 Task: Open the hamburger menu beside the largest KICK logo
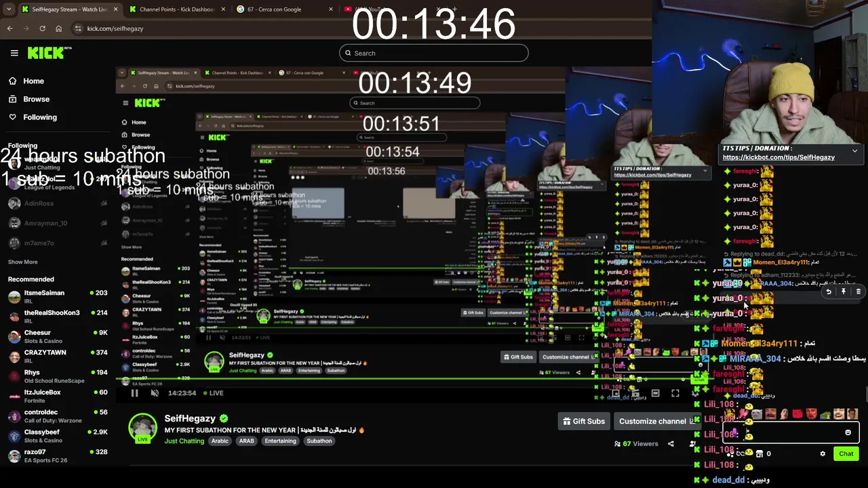coord(14,53)
